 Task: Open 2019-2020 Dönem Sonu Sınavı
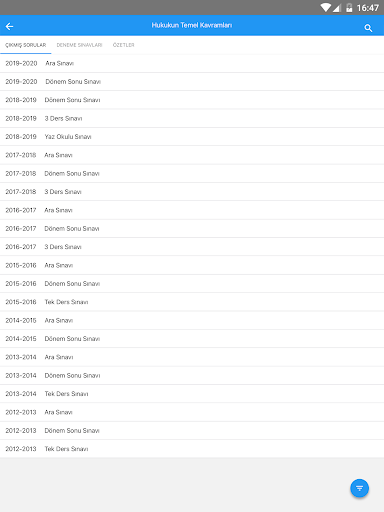click(x=192, y=82)
